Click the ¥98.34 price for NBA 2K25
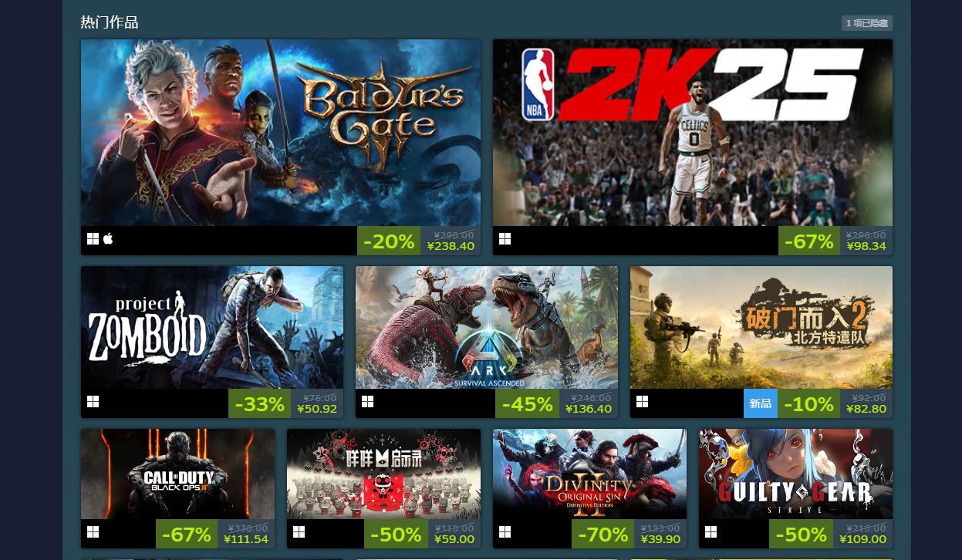The width and height of the screenshot is (962, 560). [x=866, y=246]
